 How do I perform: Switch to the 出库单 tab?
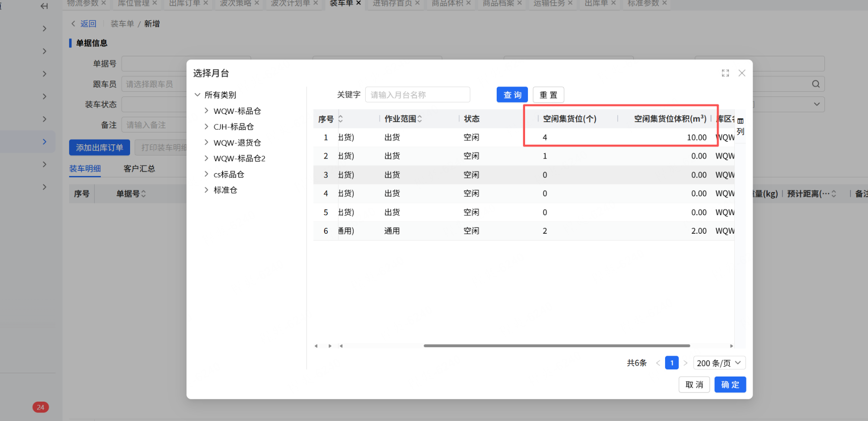(x=596, y=3)
